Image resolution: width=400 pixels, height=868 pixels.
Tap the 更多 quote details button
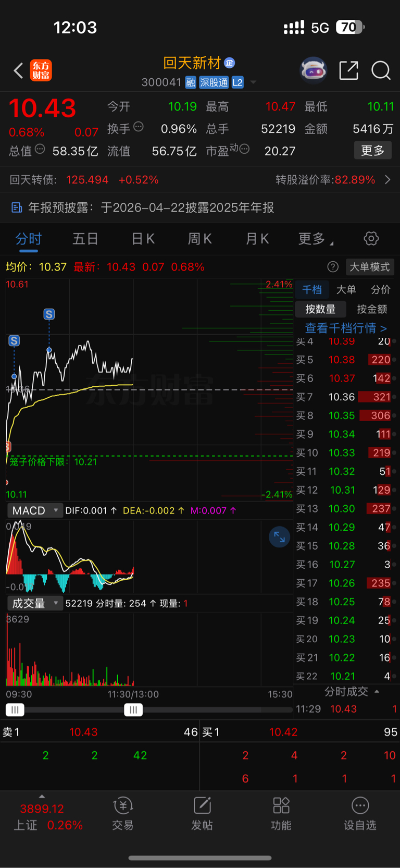click(x=373, y=150)
